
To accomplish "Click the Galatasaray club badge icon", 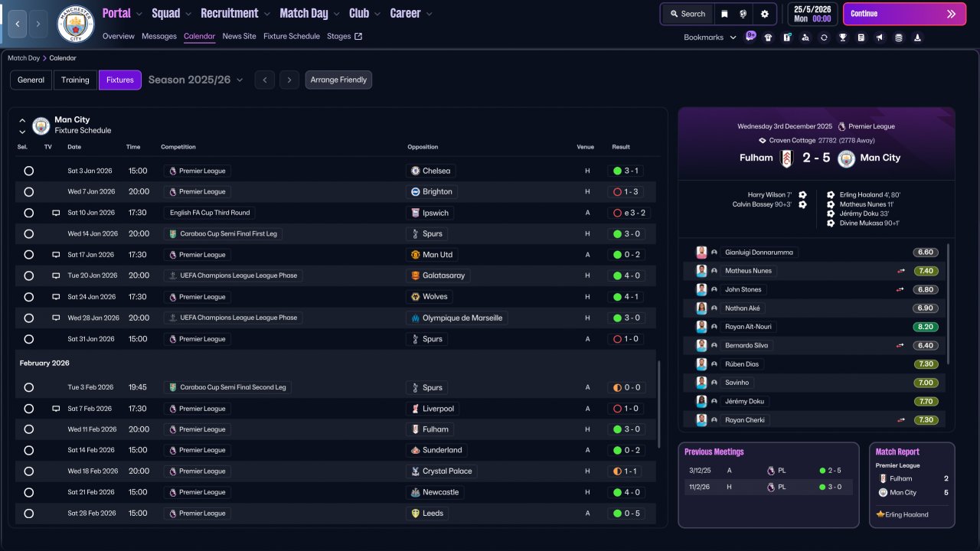I will coord(415,275).
